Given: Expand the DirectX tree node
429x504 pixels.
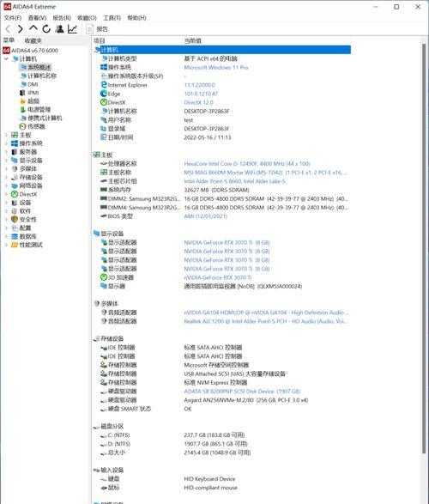Looking at the screenshot, I should coord(6,194).
